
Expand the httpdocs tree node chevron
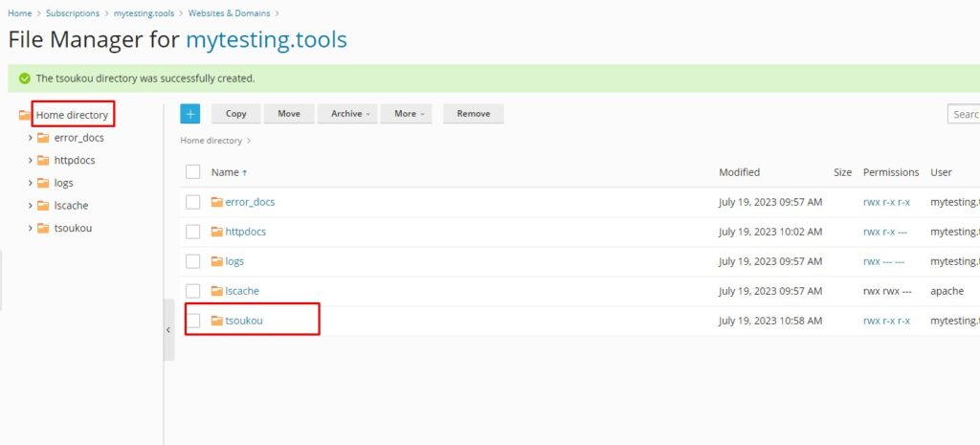point(31,161)
